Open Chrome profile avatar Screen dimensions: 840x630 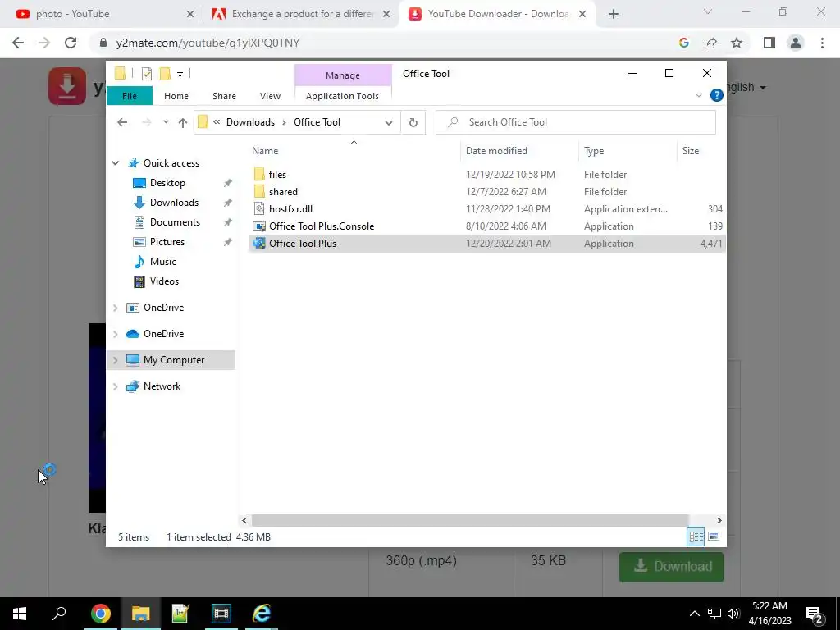[796, 43]
